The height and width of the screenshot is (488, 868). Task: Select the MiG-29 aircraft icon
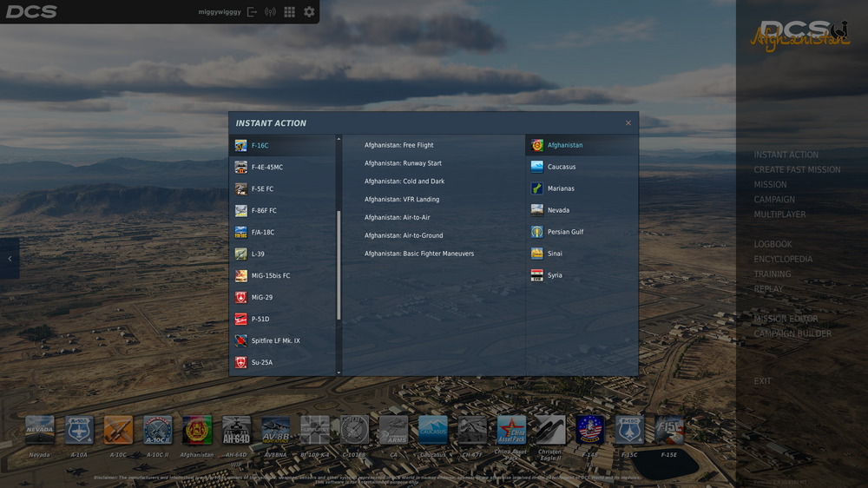click(240, 298)
